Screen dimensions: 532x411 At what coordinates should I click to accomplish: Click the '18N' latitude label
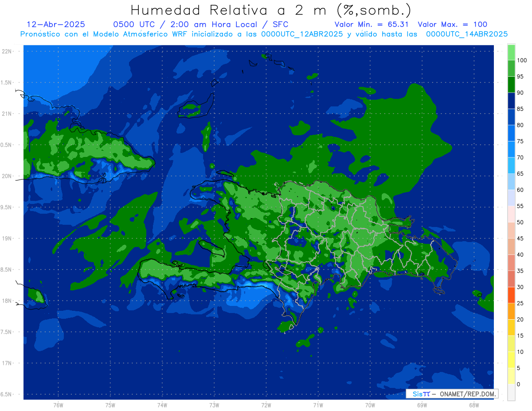point(7,301)
